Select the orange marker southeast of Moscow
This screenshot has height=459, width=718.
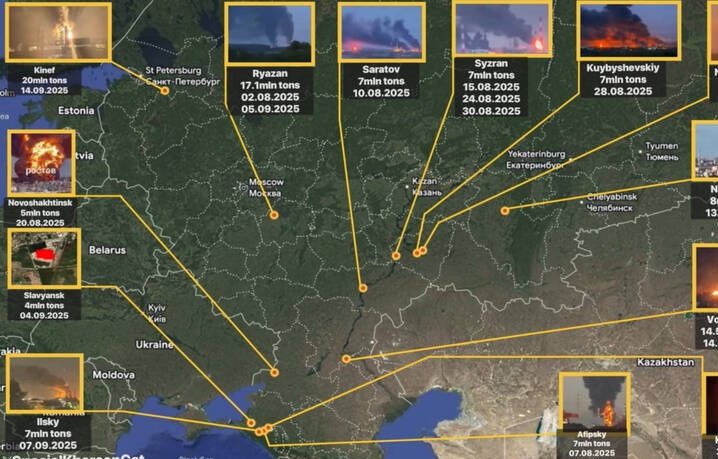coord(273,215)
